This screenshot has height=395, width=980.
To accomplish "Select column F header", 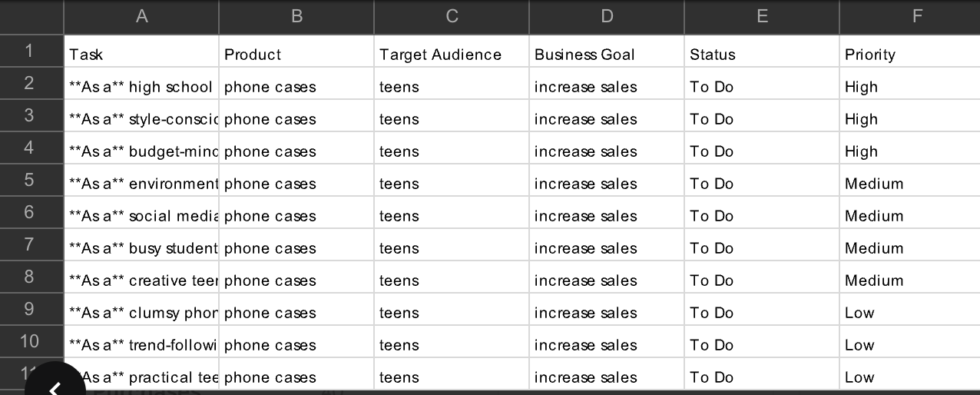I will tap(910, 17).
